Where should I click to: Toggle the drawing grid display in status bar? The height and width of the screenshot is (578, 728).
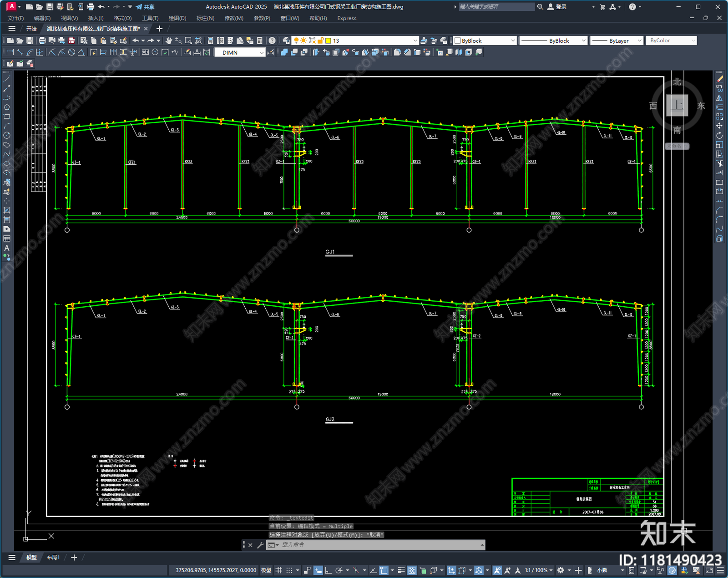point(279,570)
